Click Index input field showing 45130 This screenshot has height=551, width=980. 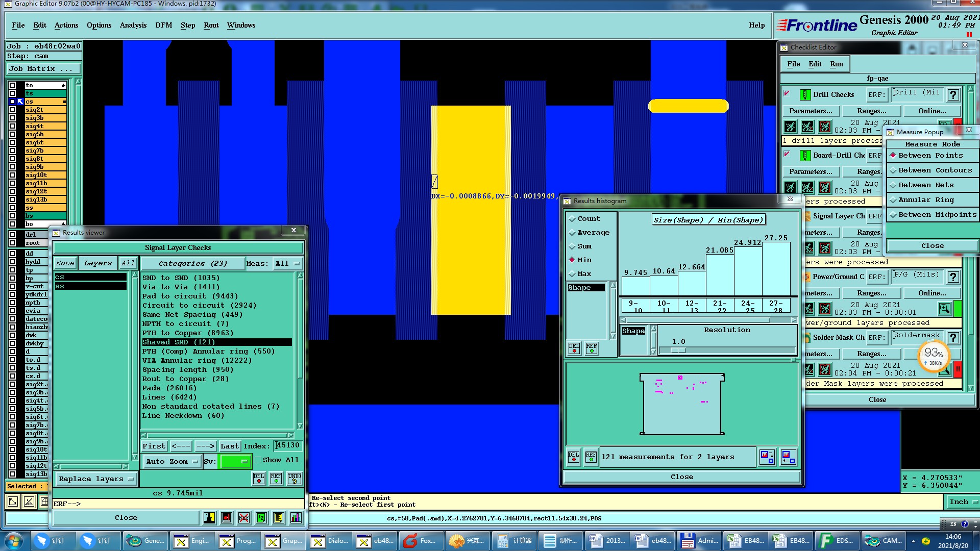[x=288, y=446]
